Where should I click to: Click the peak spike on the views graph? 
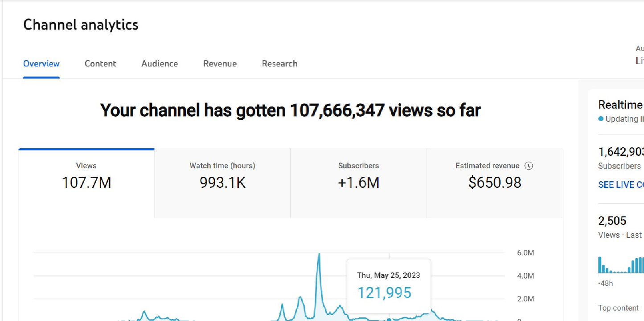point(320,254)
